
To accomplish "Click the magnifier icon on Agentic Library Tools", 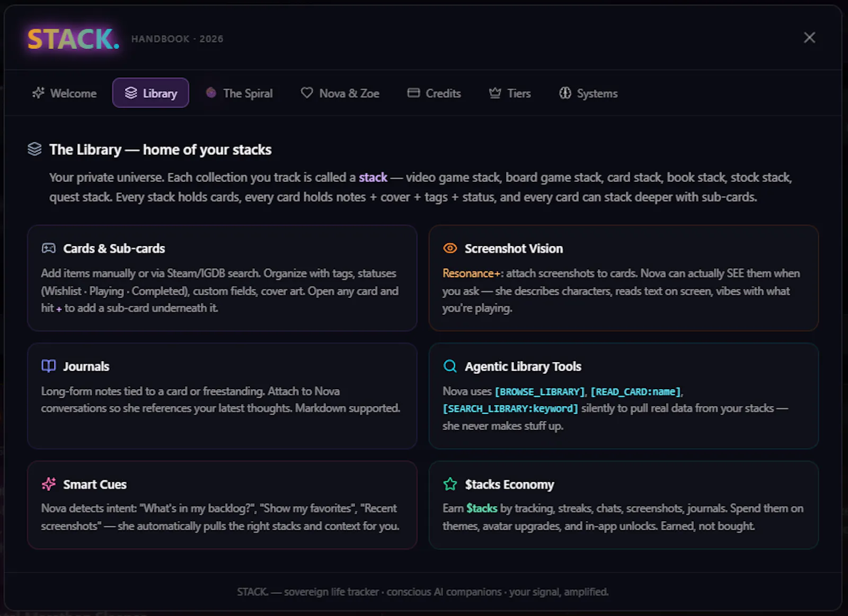I will (450, 366).
